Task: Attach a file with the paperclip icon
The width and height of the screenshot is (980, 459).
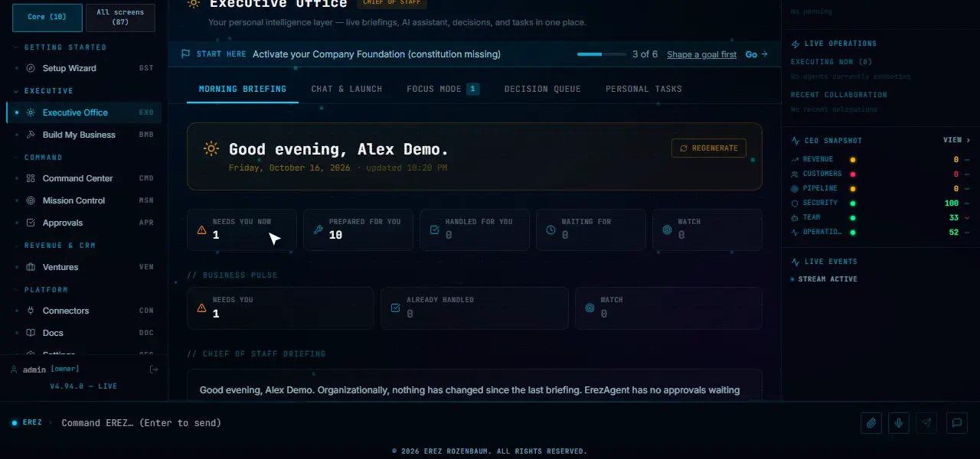Action: tap(871, 423)
